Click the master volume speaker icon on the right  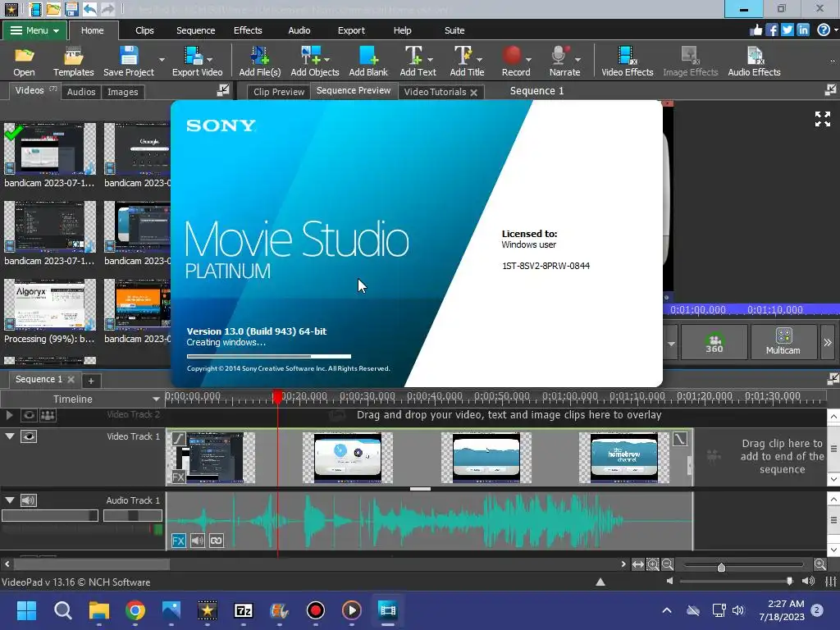coord(808,582)
